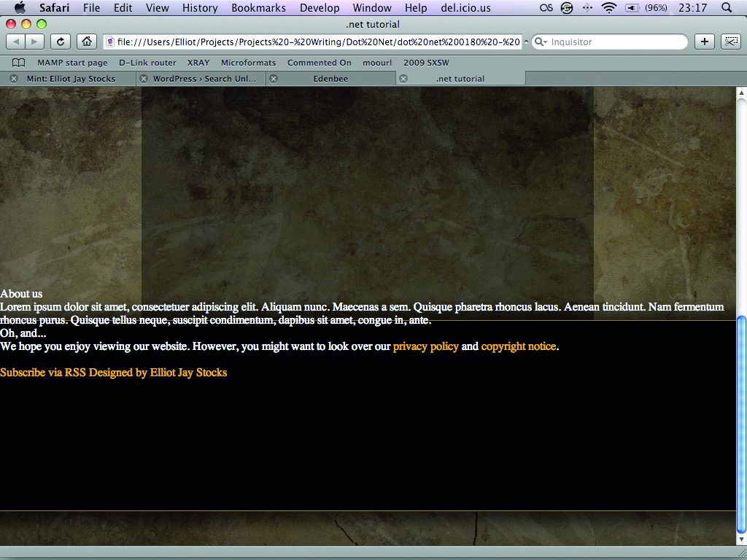Select the .net tutorial tab

460,79
